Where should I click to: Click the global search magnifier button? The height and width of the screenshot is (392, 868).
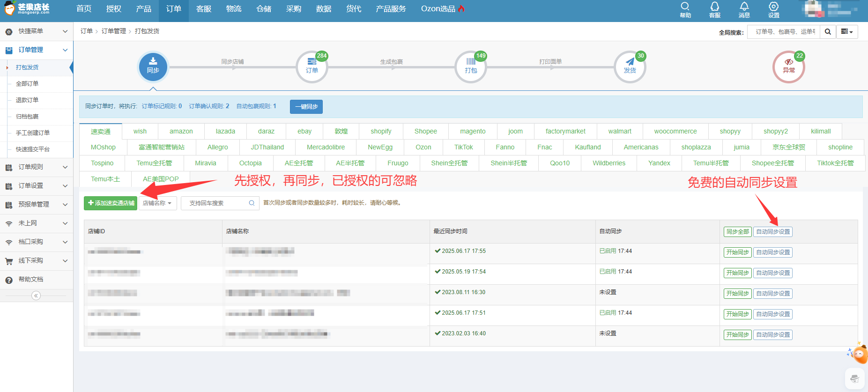[x=828, y=32]
